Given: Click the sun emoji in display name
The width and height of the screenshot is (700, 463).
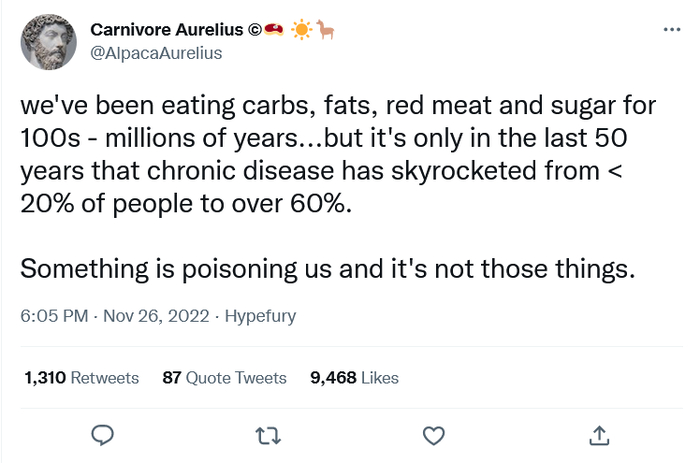Looking at the screenshot, I should 301,29.
